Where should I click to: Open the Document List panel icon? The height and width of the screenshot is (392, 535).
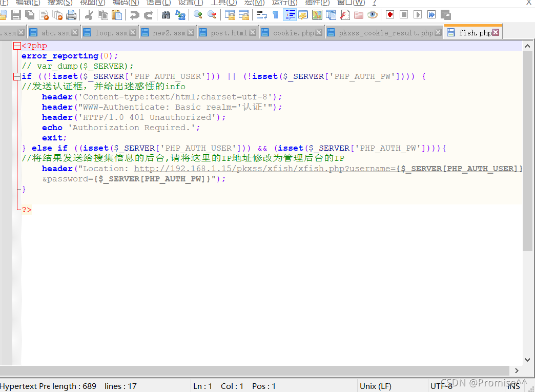pos(331,15)
